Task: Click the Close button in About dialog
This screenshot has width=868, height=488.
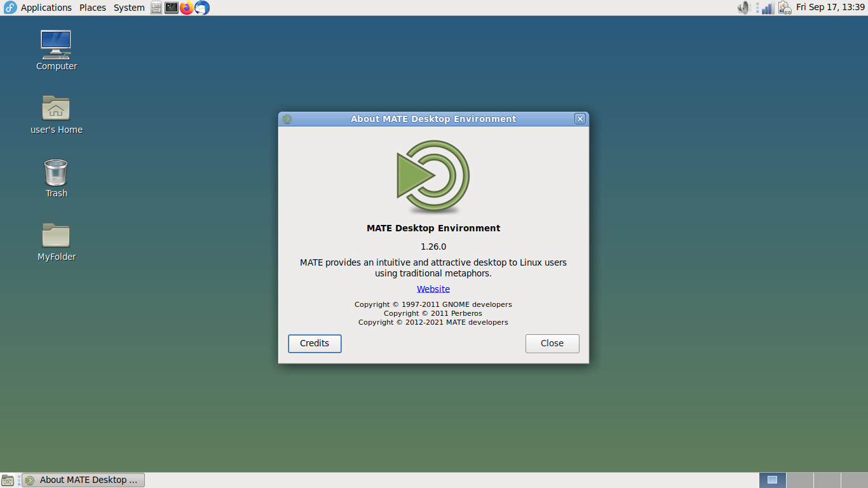Action: 552,344
